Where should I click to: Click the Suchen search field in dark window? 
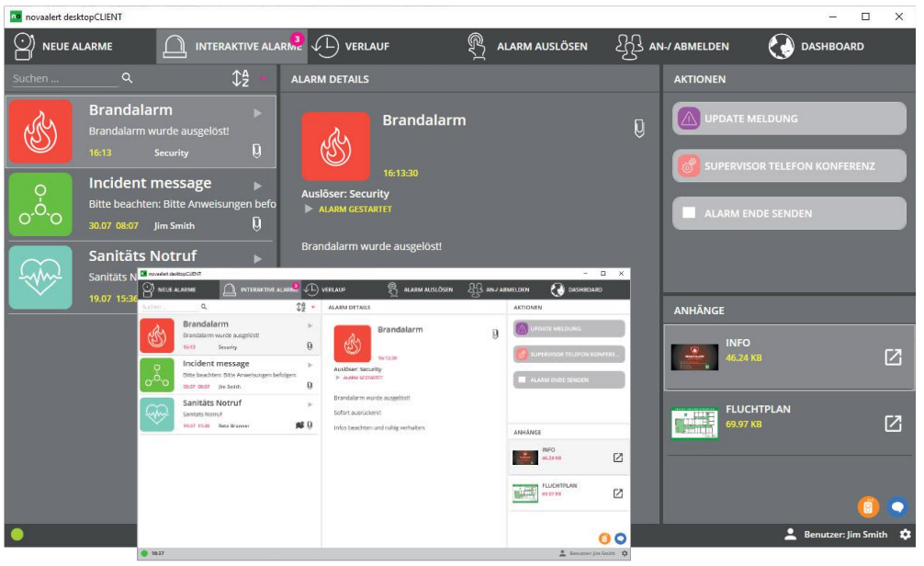click(64, 79)
